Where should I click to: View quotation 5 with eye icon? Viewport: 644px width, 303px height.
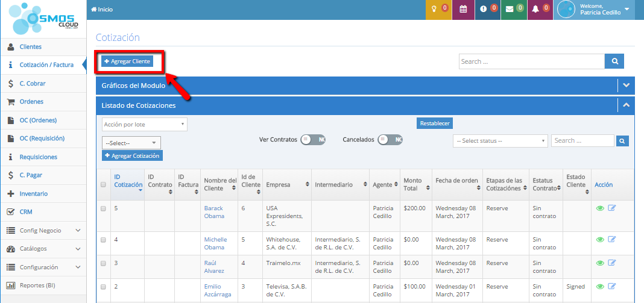600,208
